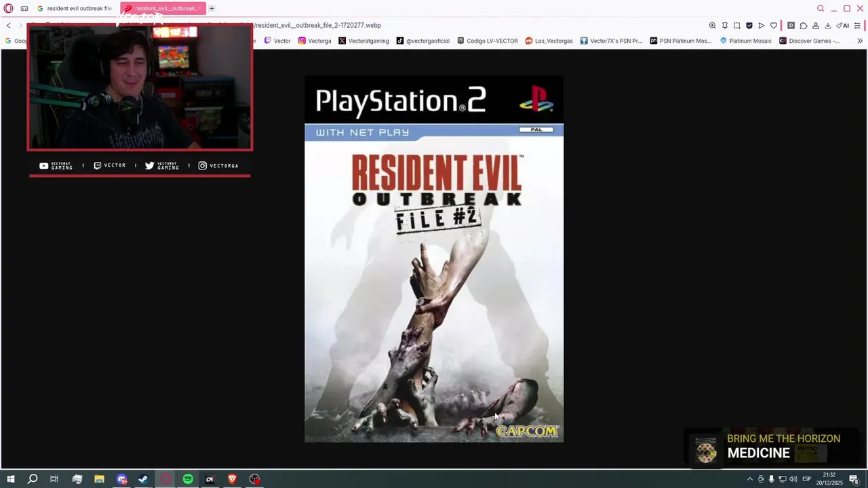Click the microphone tray icon

771,479
